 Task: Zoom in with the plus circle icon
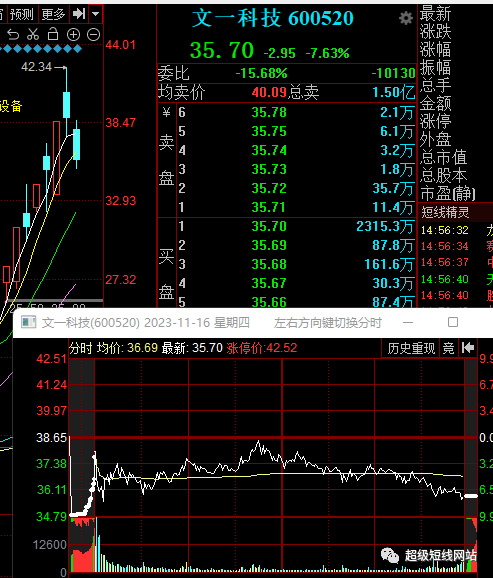point(73,35)
